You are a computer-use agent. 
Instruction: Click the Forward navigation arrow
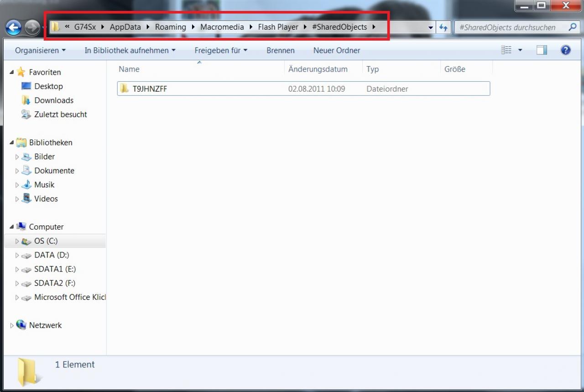click(32, 27)
